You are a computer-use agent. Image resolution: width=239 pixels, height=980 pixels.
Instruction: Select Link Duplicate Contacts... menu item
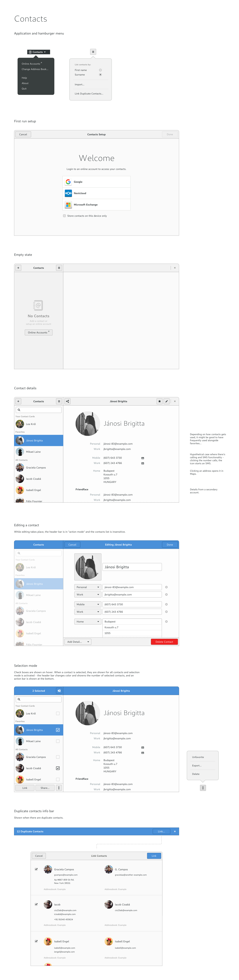tap(89, 94)
